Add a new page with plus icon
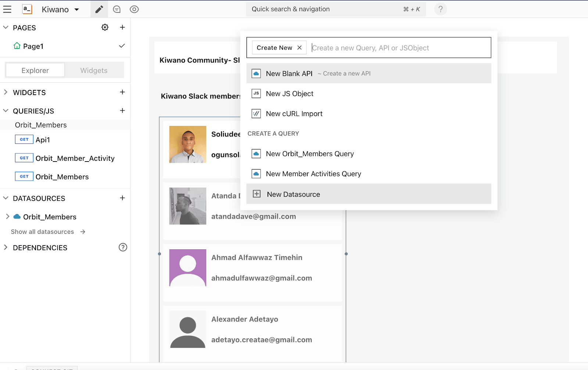The width and height of the screenshot is (588, 370). pos(122,28)
